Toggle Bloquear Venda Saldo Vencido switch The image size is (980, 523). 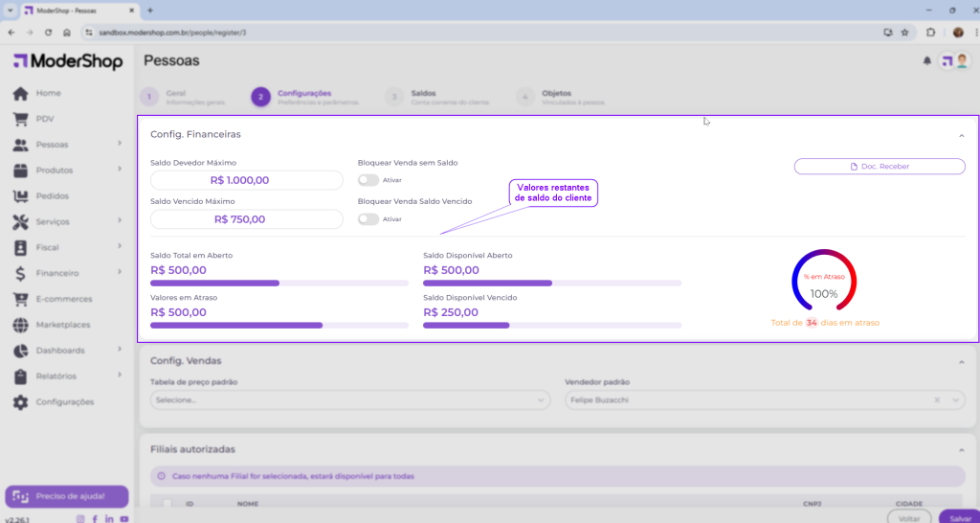pyautogui.click(x=367, y=219)
